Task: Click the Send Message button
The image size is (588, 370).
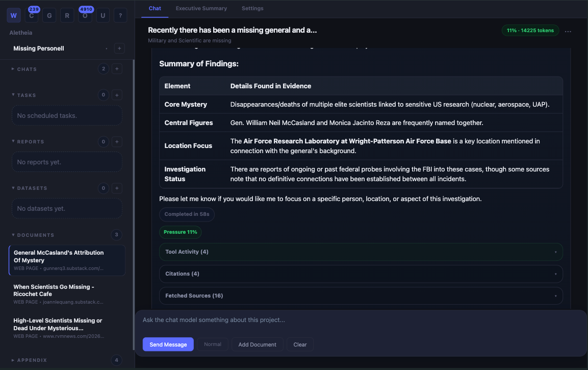Action: [x=168, y=344]
